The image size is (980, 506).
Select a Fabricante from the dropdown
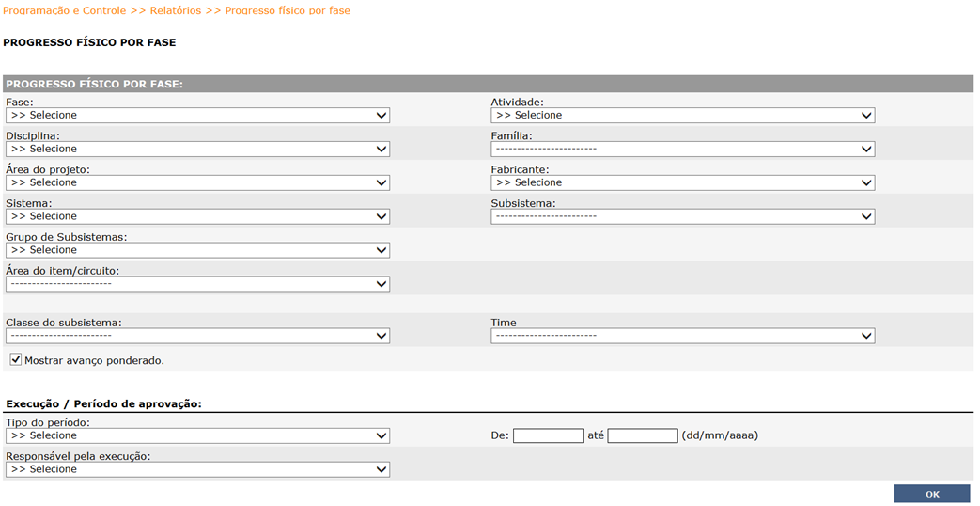[x=682, y=182]
